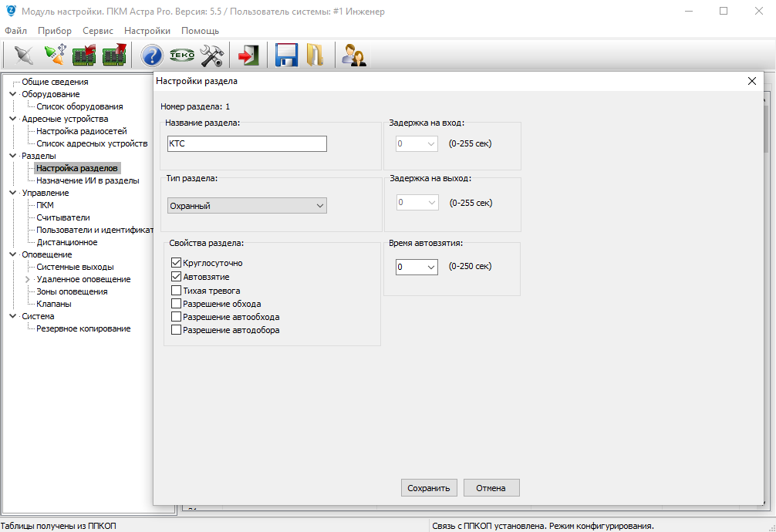The width and height of the screenshot is (776, 532).
Task: Select Зоны оповещения tree item
Action: coord(72,291)
